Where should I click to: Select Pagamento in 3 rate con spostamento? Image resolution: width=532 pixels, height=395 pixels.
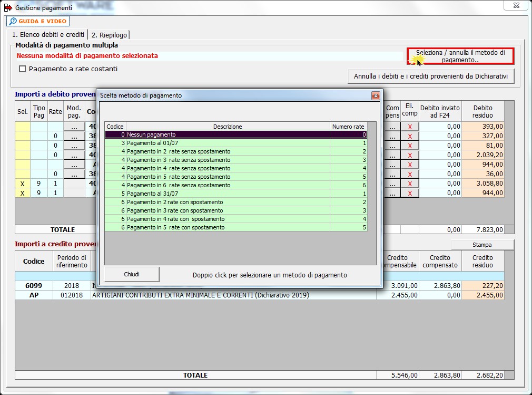coord(236,210)
